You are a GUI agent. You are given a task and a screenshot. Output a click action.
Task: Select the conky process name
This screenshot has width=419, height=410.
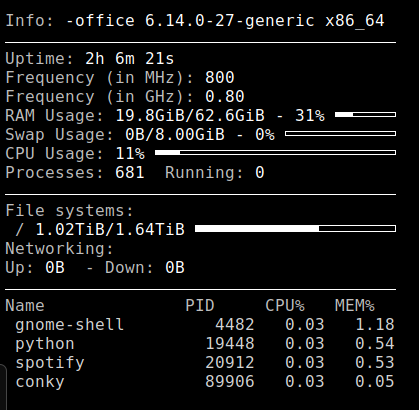coord(40,382)
